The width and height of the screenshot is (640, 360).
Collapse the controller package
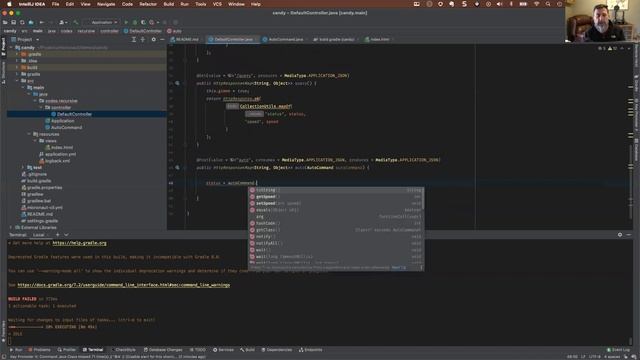[41, 107]
